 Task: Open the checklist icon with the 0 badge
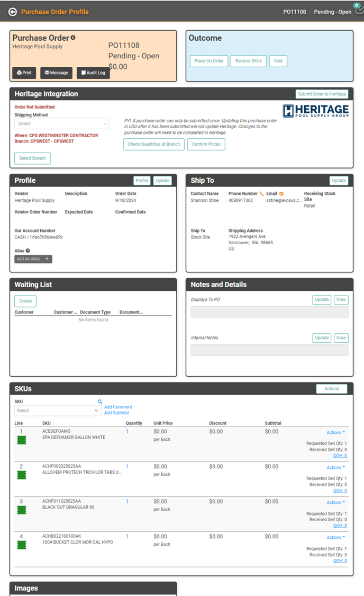[x=359, y=11]
